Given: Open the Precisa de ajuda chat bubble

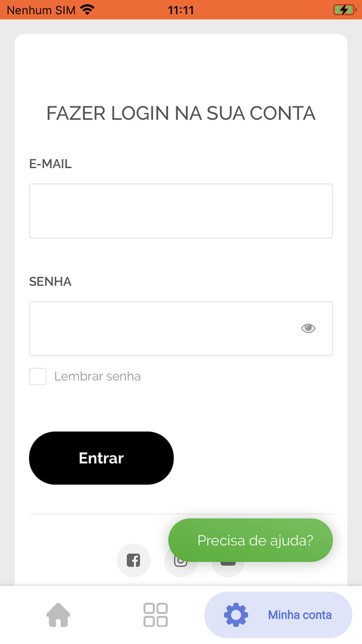Looking at the screenshot, I should (250, 540).
